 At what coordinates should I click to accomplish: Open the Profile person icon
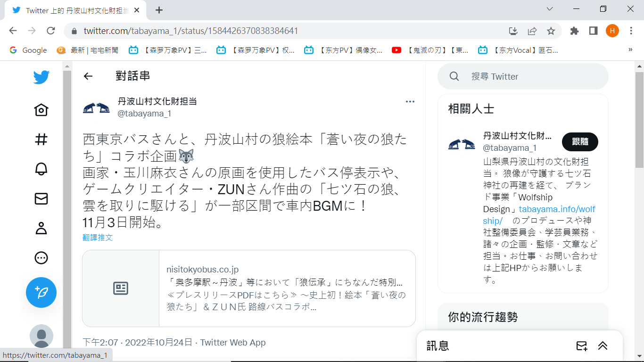pos(41,229)
